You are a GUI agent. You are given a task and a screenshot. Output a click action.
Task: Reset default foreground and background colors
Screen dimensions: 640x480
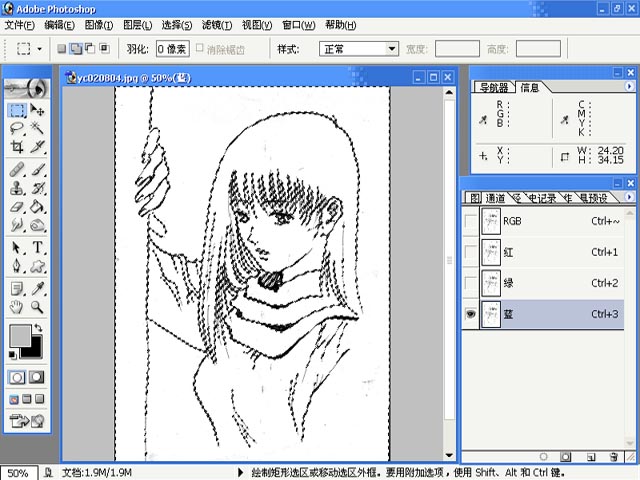click(x=13, y=355)
